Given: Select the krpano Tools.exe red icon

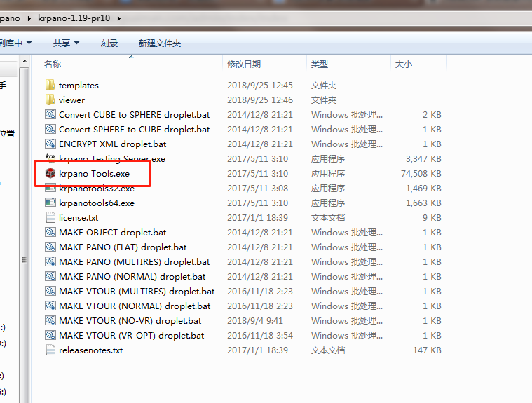Looking at the screenshot, I should click(x=50, y=173).
